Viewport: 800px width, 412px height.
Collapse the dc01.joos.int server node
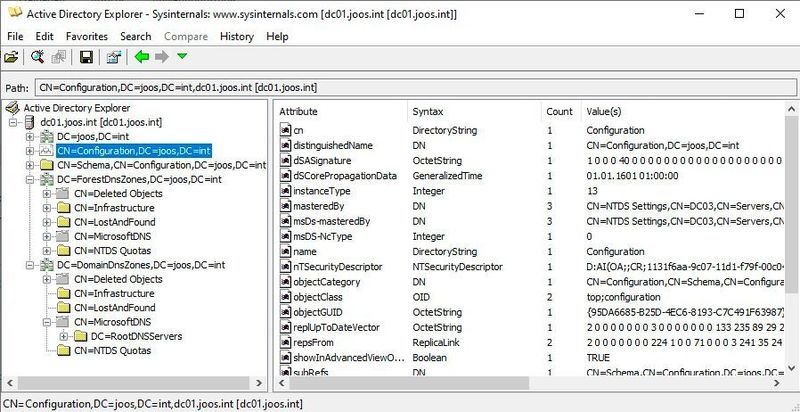13,122
